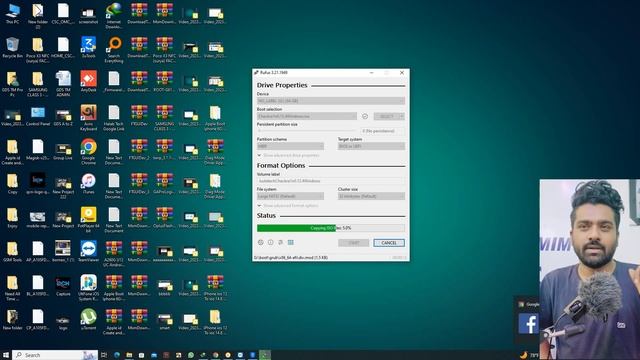Open the Partition scheme dropdown
The image size is (640, 360).
pyautogui.click(x=290, y=146)
